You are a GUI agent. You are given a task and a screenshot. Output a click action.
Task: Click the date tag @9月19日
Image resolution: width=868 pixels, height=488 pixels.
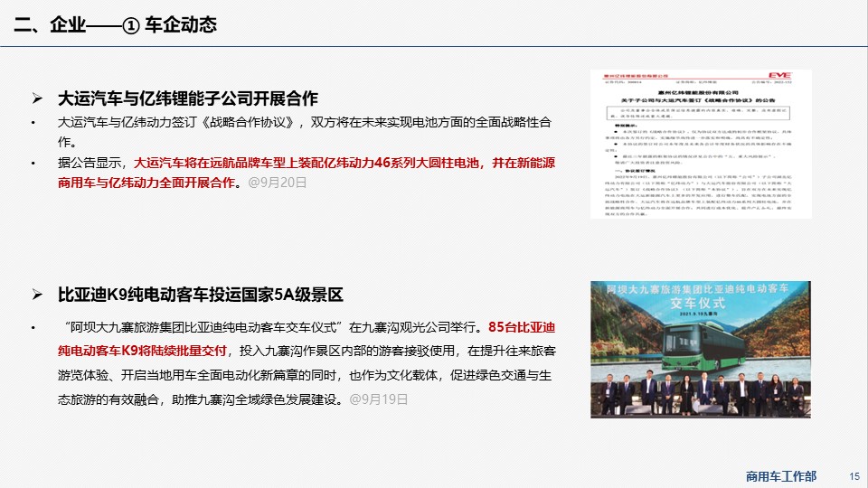pyautogui.click(x=379, y=399)
